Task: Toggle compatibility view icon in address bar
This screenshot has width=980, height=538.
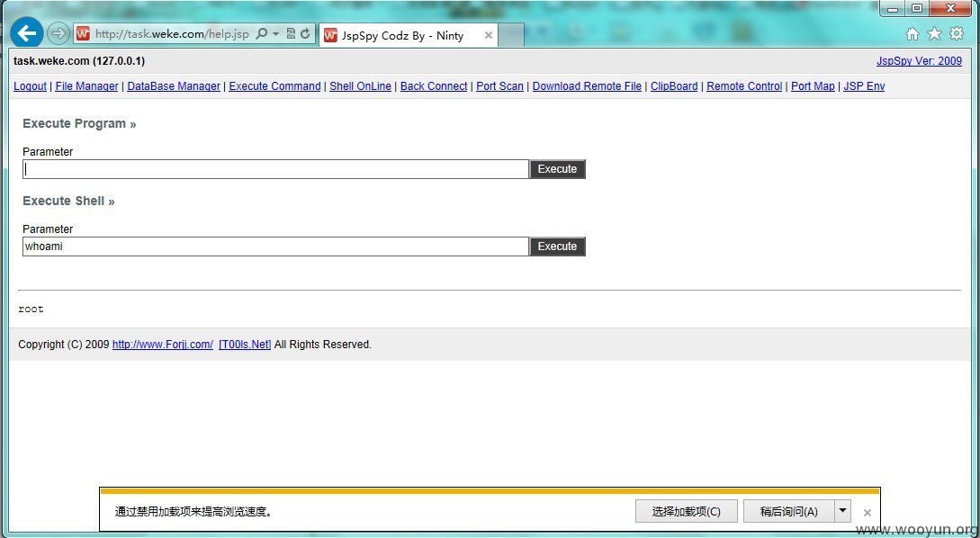Action: [291, 34]
